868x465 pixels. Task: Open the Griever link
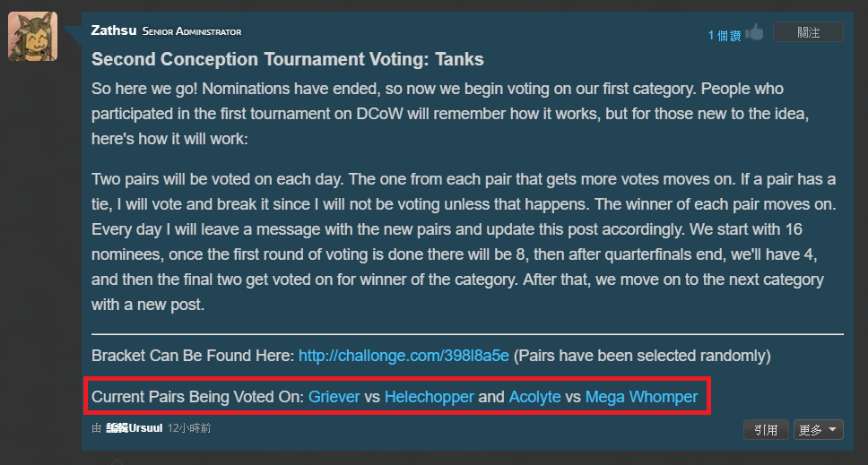(334, 396)
